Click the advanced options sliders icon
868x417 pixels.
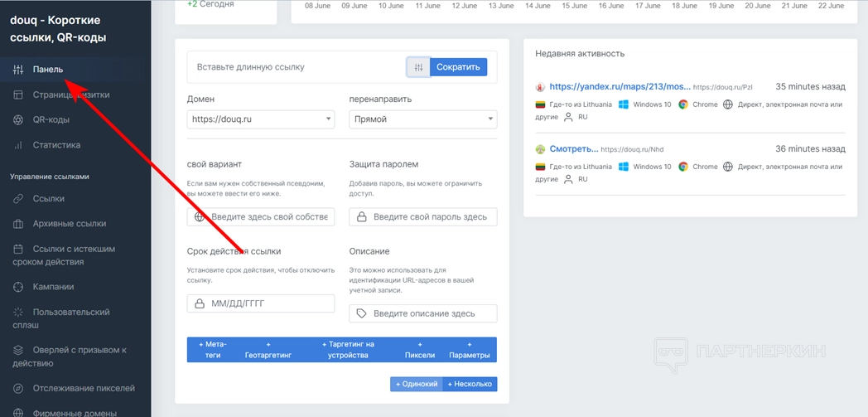point(418,67)
